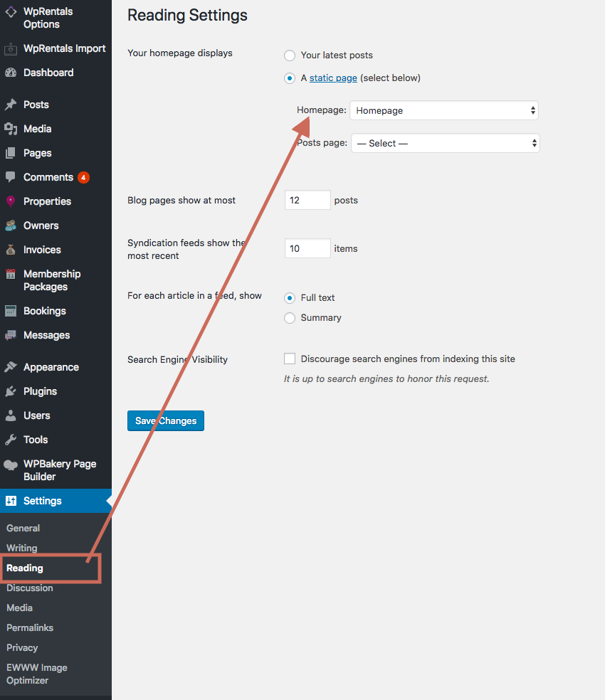Check 'Discourage search engines from indexing' box
The image size is (605, 700).
click(290, 359)
